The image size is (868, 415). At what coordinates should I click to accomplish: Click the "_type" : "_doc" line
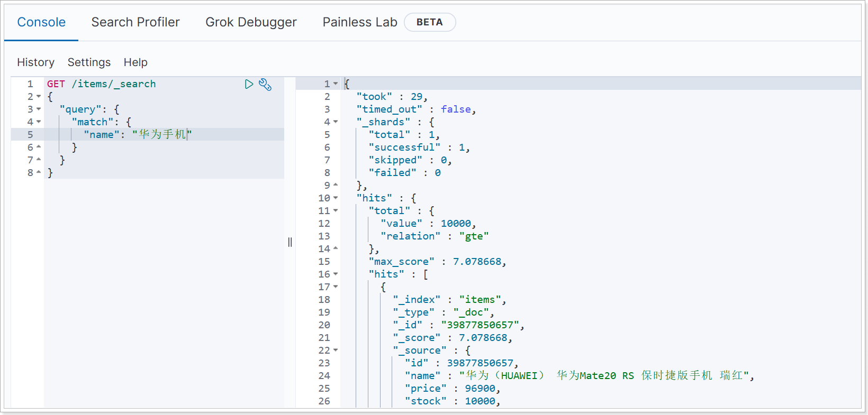444,312
